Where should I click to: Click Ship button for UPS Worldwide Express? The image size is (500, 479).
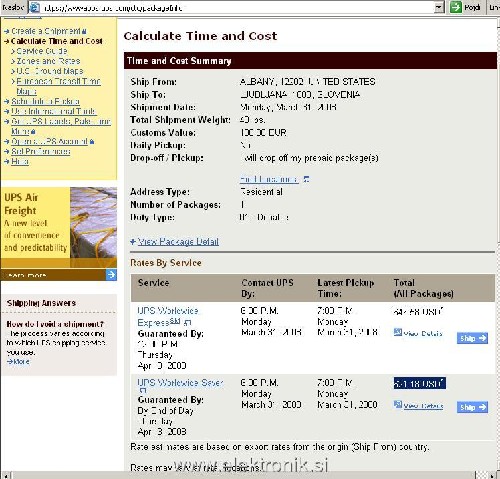tap(472, 338)
